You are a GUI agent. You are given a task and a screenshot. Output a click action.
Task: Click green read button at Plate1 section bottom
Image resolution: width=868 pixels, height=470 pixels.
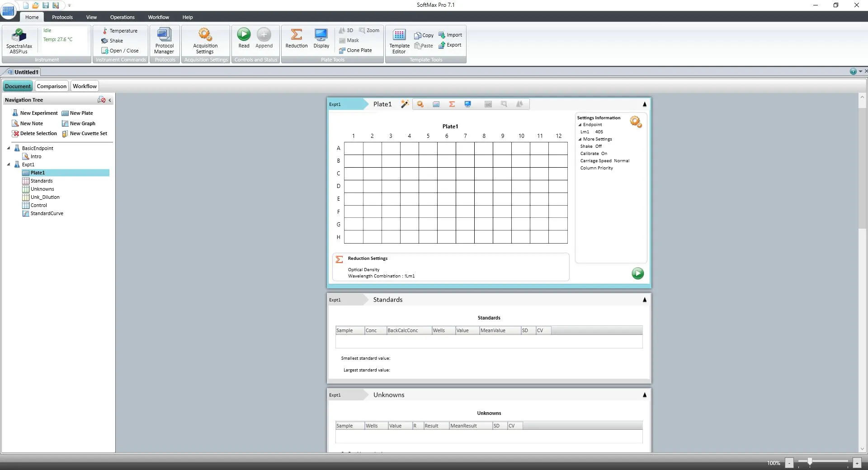pyautogui.click(x=637, y=273)
